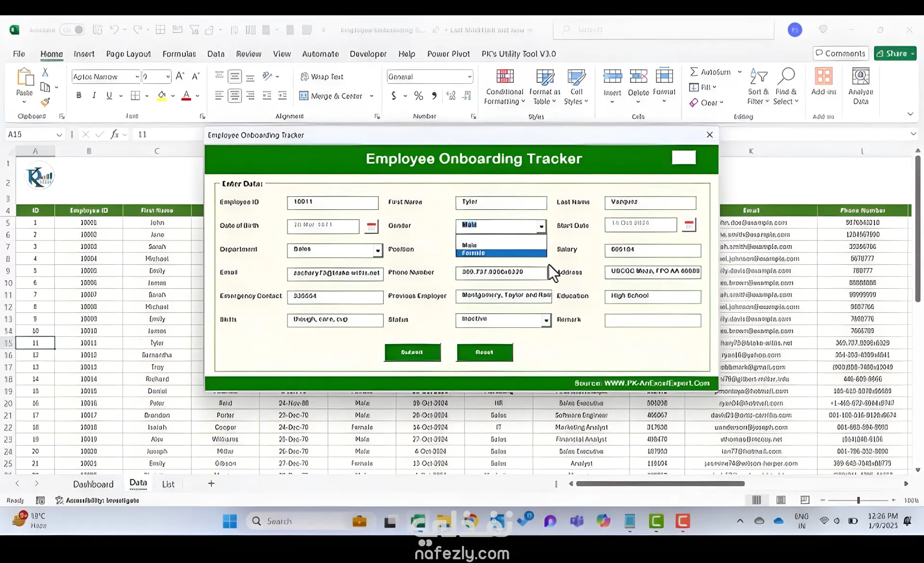This screenshot has height=563, width=924.
Task: Click the Format as Table icon
Action: [545, 77]
